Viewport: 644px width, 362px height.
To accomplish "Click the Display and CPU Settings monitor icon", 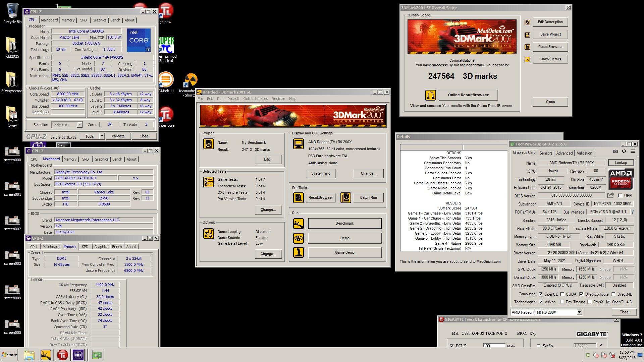I will point(299,144).
